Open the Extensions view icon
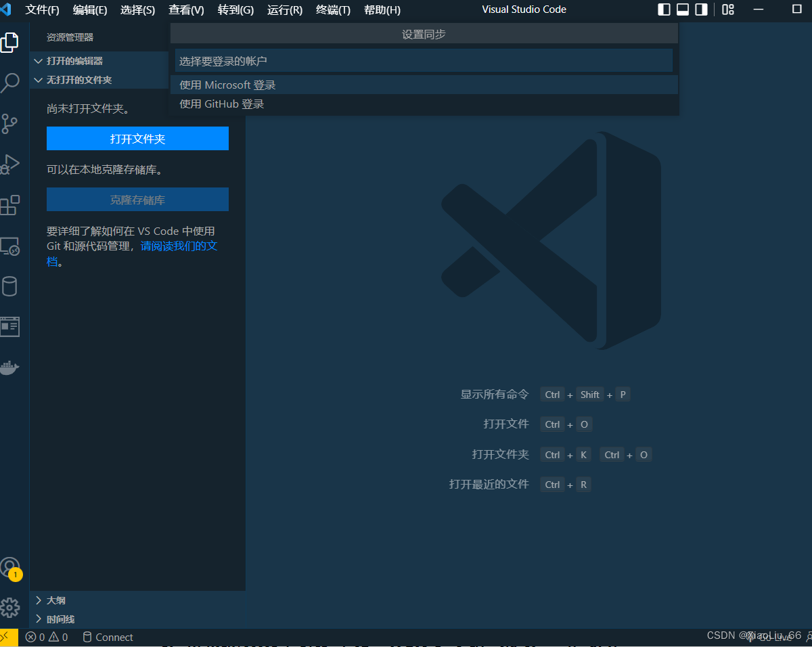The height and width of the screenshot is (647, 812). [x=9, y=205]
